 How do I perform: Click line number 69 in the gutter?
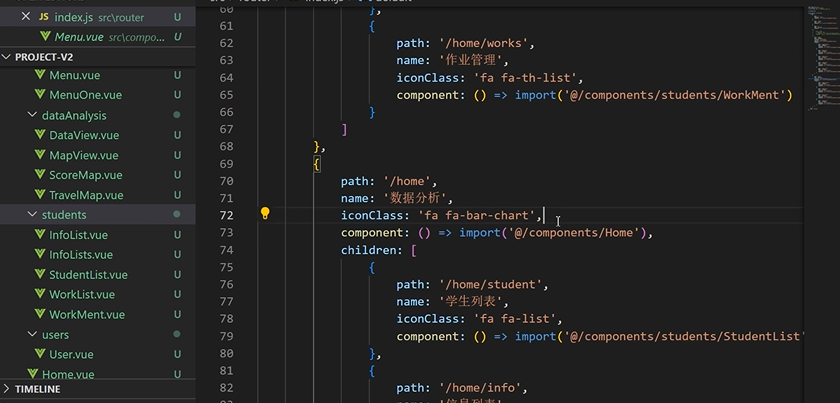click(x=227, y=164)
